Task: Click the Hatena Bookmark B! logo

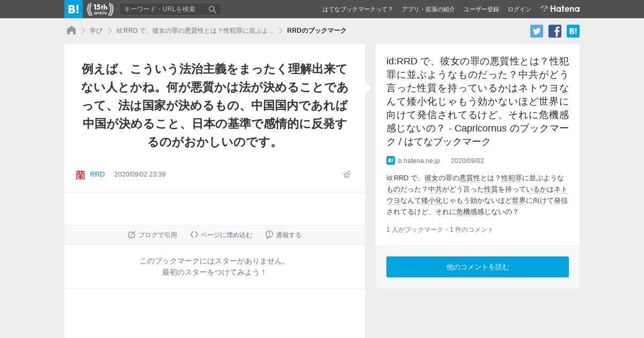Action: point(74,9)
